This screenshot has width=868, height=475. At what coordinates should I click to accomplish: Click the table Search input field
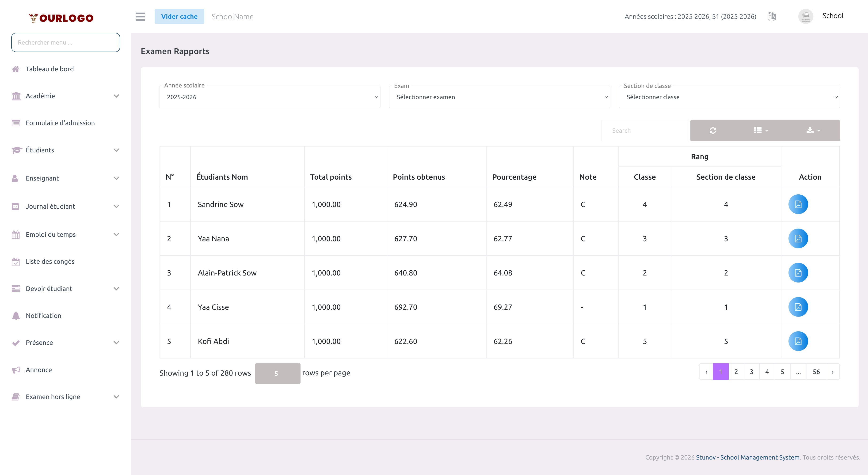pos(644,131)
